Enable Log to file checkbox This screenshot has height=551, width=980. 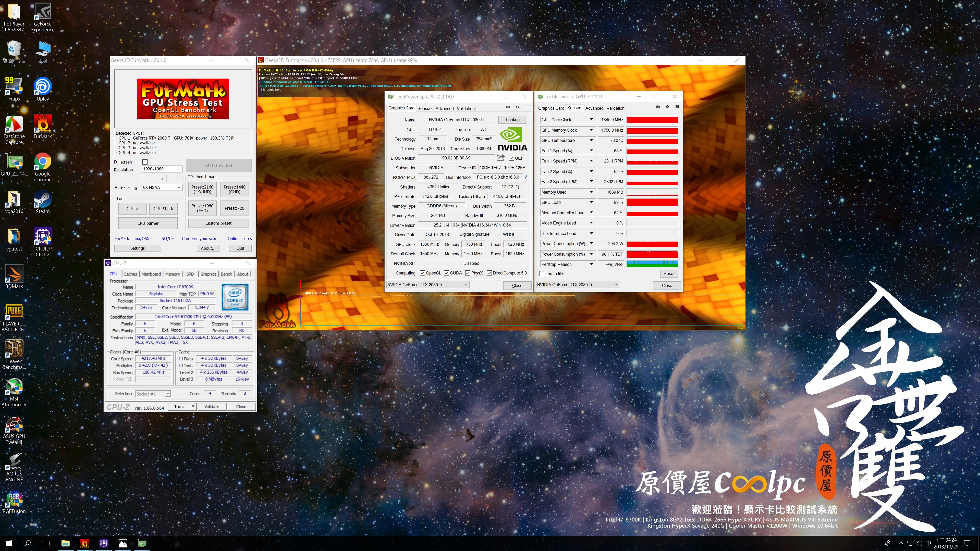click(x=542, y=274)
